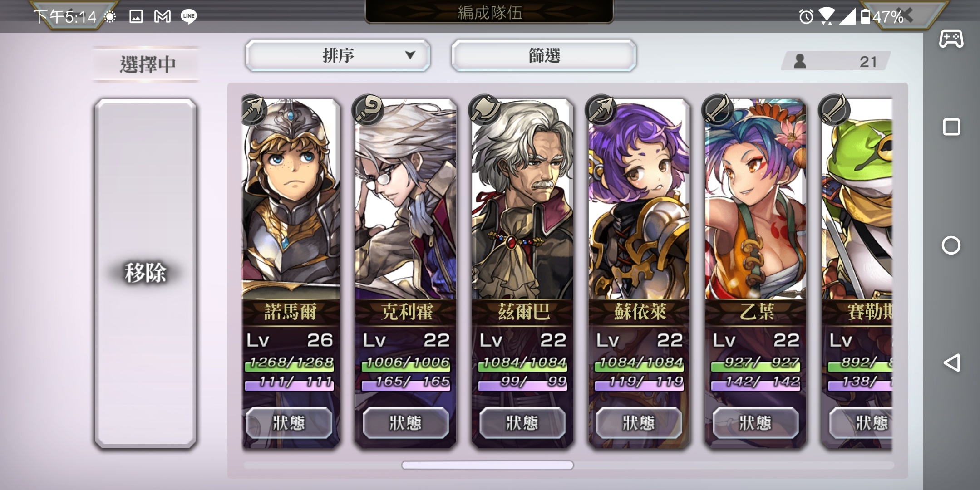
Task: Tap the katana weapon icon on 乙葉's card
Action: [718, 109]
